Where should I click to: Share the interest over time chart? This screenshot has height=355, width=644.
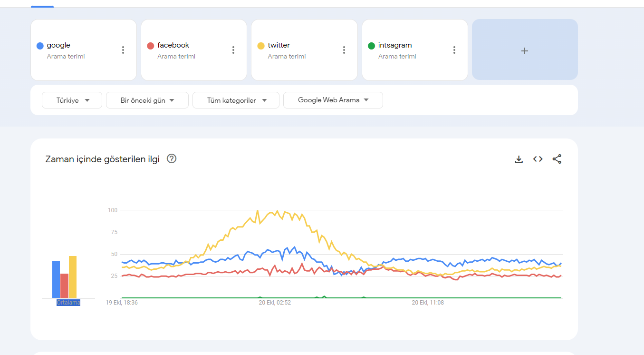(557, 159)
